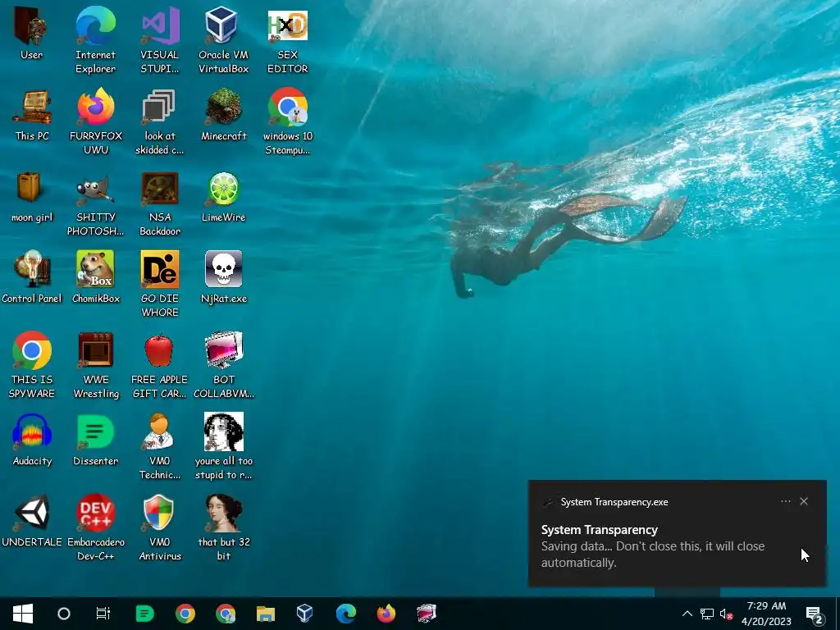Open the Dissenter desktop shortcut

pos(95,440)
